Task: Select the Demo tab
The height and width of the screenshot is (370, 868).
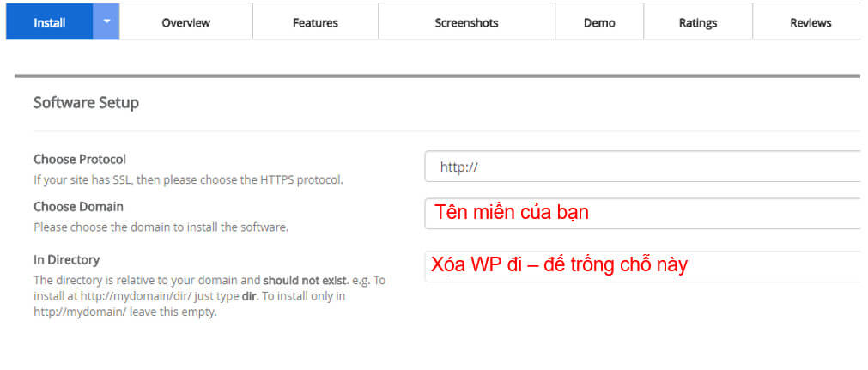Action: coord(598,22)
